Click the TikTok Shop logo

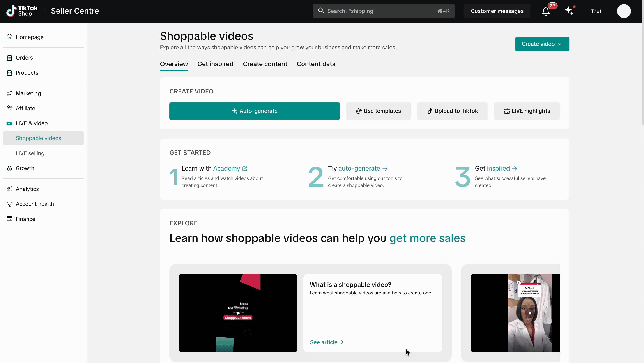coord(22,11)
